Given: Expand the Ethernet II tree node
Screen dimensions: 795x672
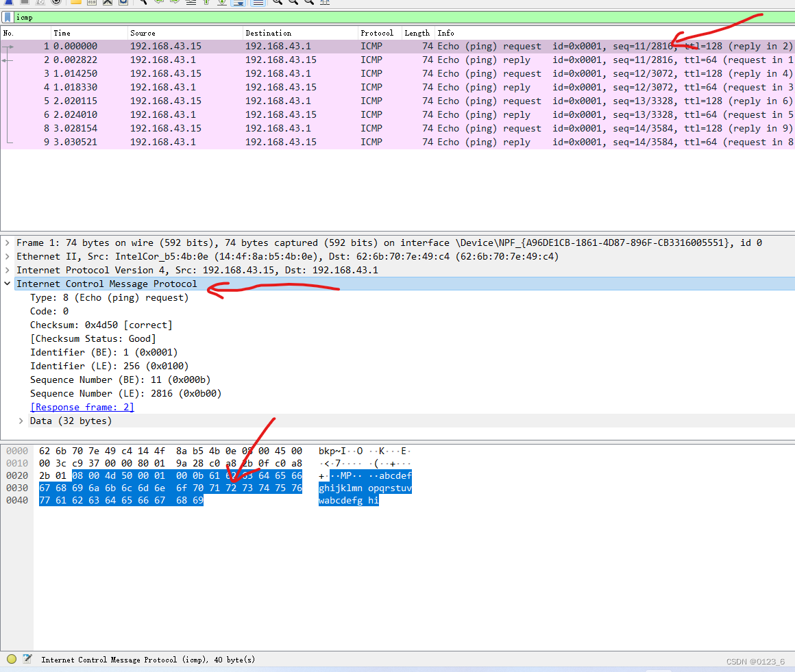Looking at the screenshot, I should 8,256.
